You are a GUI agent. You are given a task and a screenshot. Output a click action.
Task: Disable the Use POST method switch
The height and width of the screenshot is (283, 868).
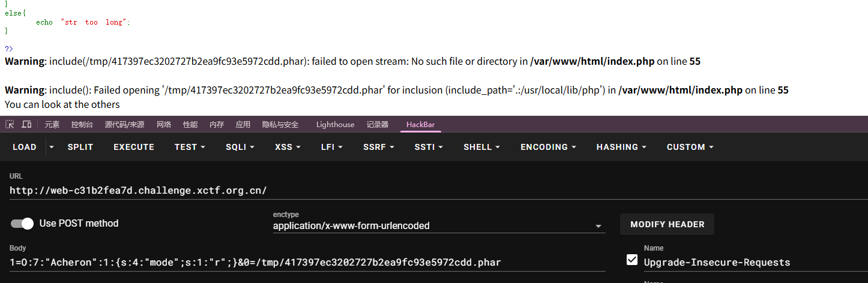point(23,224)
